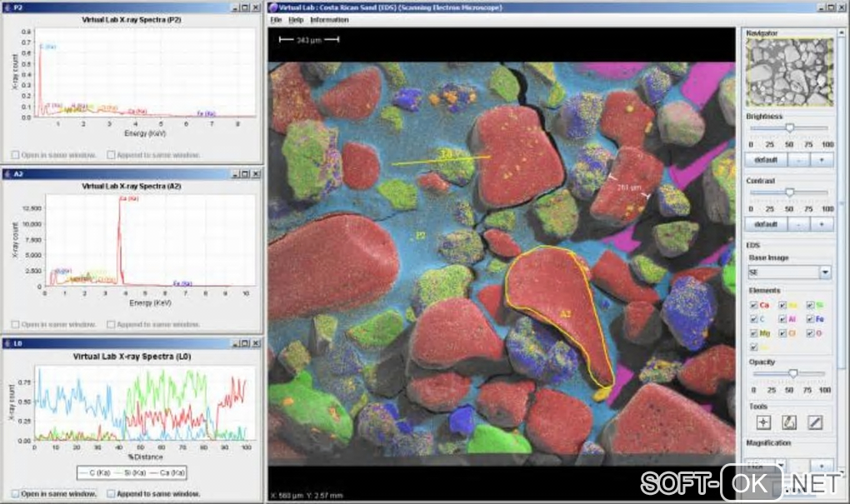
Task: Close the L0 spectra window
Action: (256, 343)
